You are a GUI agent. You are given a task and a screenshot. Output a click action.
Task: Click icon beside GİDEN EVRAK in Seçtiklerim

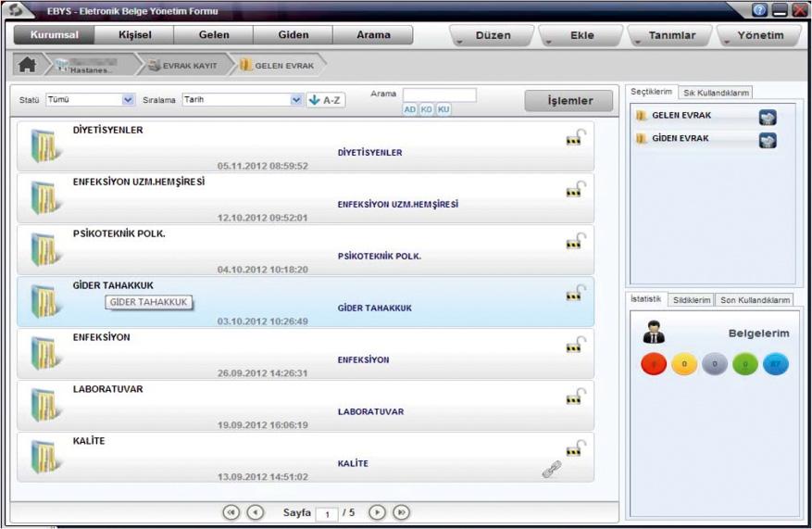point(768,140)
